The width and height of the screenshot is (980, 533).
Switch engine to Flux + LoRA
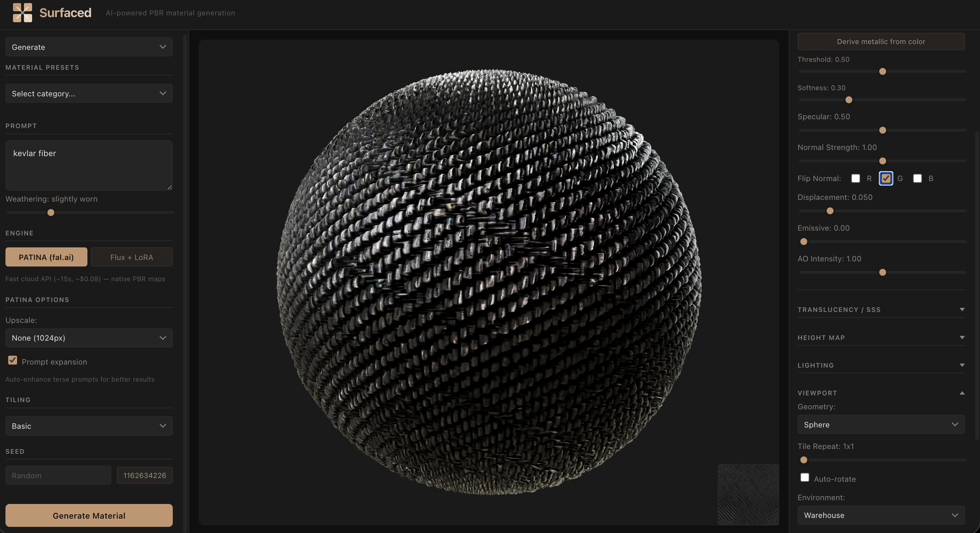click(x=131, y=257)
